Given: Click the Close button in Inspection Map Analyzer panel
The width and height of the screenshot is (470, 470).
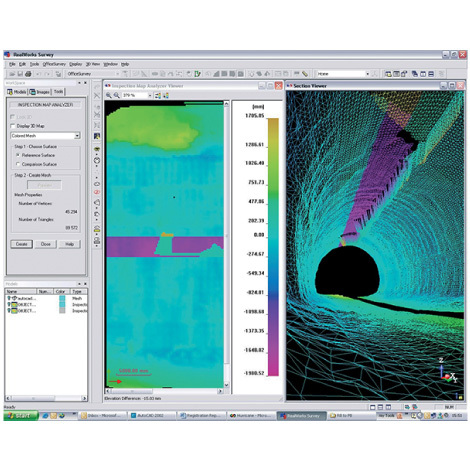Looking at the screenshot, I should tap(46, 244).
